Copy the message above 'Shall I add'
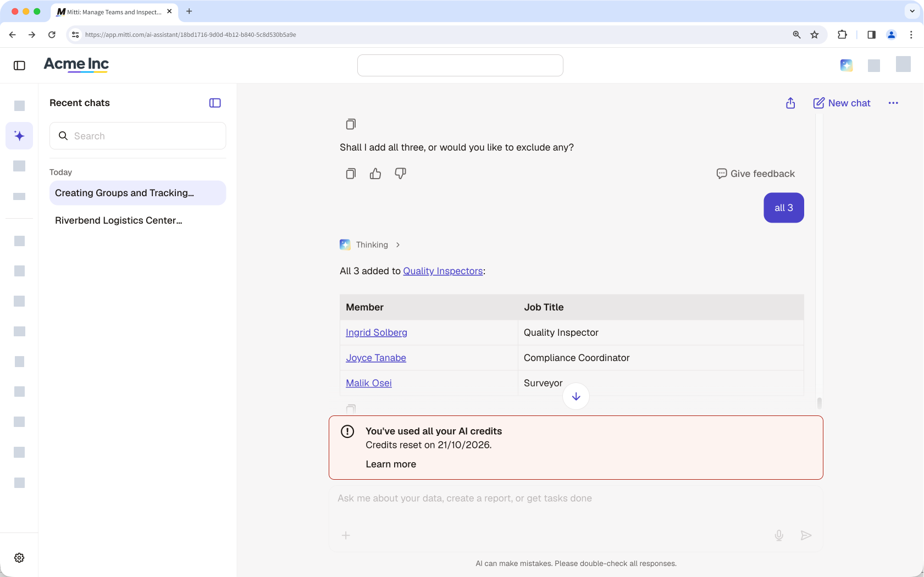Screen dimensions: 924x577 click(x=351, y=124)
